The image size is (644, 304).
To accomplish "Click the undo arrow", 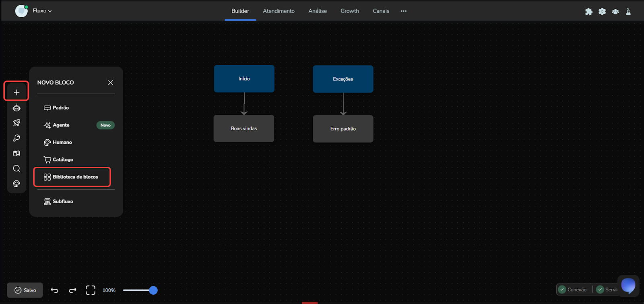I will tap(55, 290).
